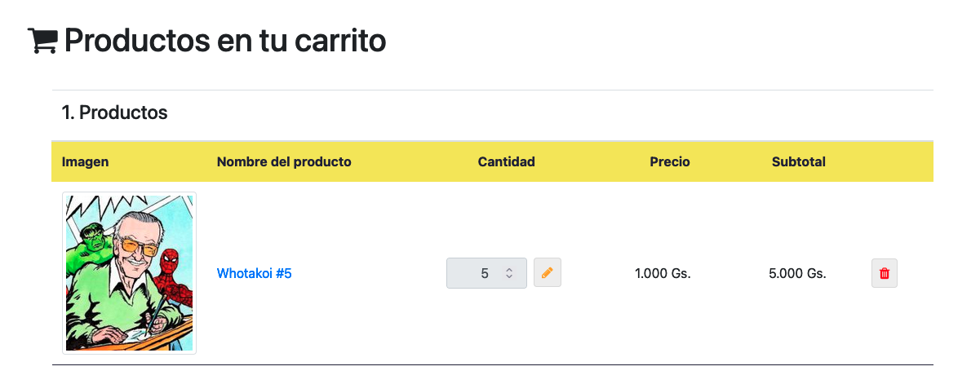Screen dimensions: 980x384
Task: Click the Whotakoi #5 product thumbnail
Action: pyautogui.click(x=129, y=272)
